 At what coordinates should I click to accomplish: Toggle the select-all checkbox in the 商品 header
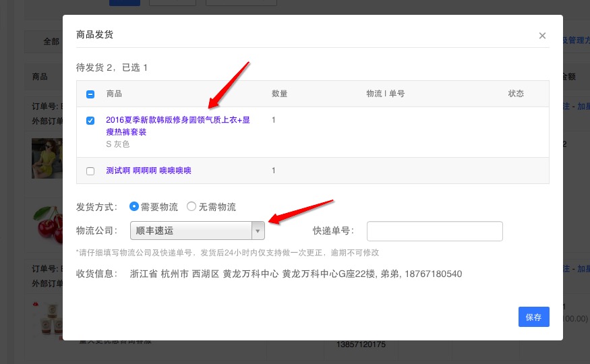click(90, 94)
